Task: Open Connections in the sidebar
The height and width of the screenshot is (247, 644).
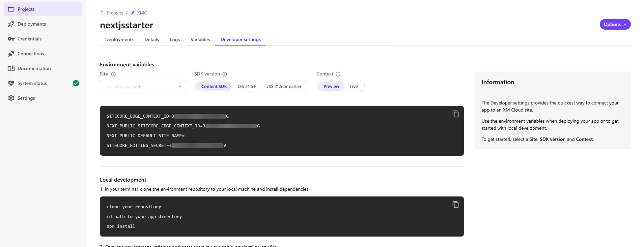Action: pos(43,54)
